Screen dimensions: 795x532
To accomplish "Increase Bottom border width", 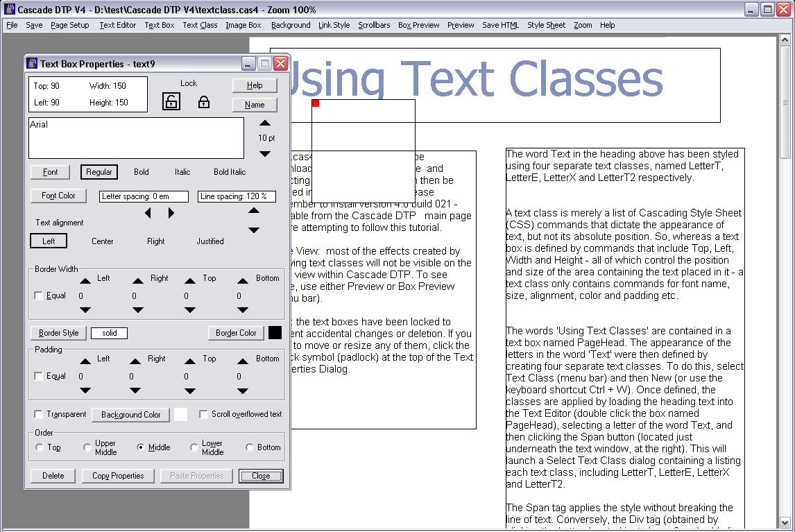I will (x=243, y=281).
